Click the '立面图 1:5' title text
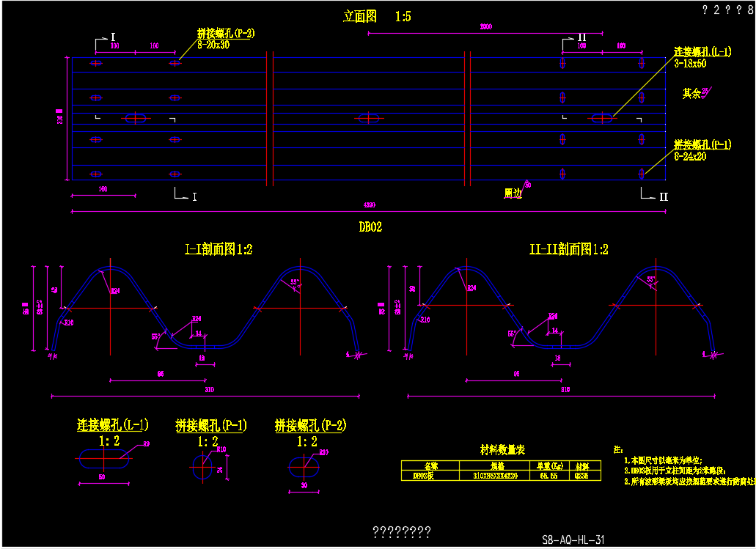This screenshot has width=756, height=549. 377,16
